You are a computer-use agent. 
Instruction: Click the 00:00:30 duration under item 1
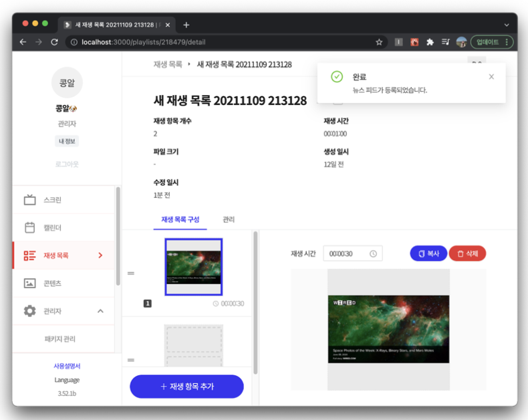[229, 304]
